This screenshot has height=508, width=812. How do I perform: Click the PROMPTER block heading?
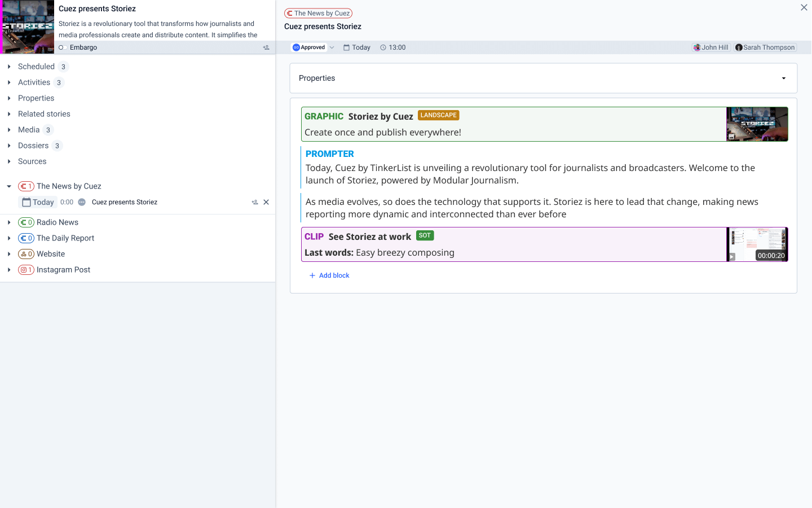coord(330,154)
